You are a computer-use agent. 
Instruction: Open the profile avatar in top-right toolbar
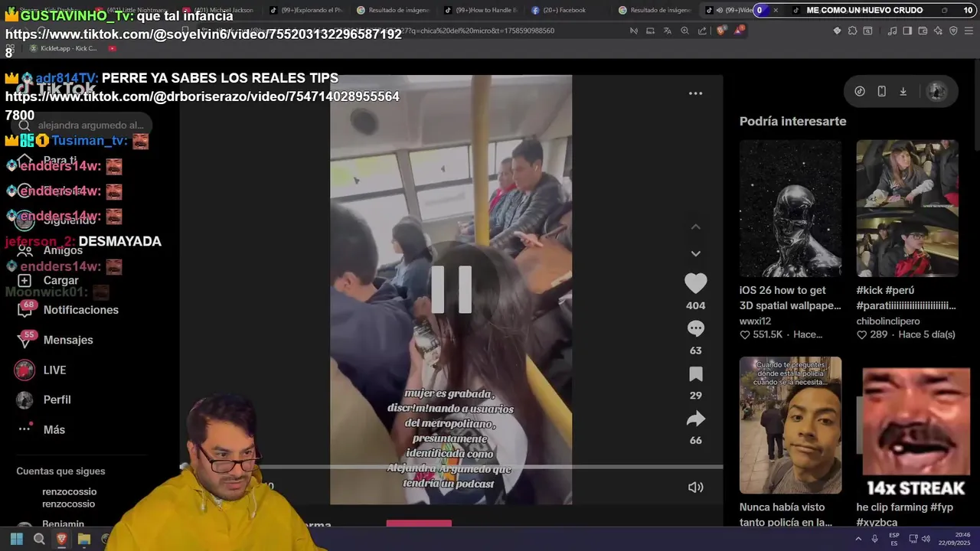936,91
